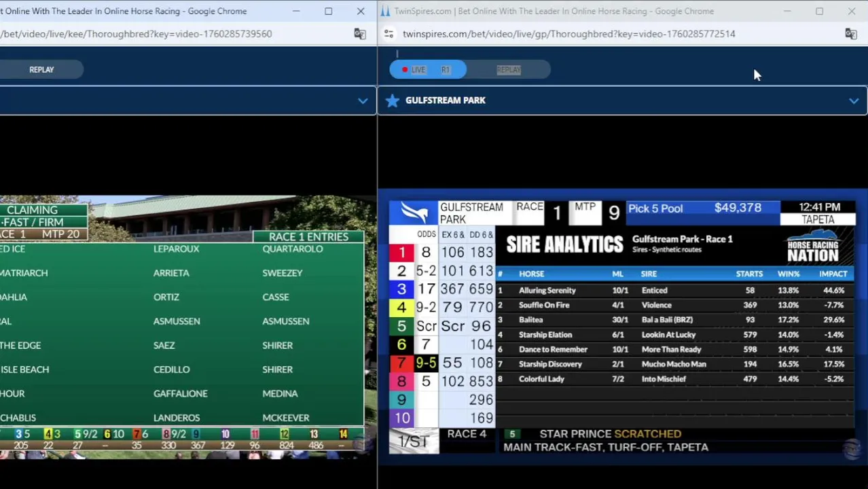The height and width of the screenshot is (489, 868).
Task: Minimize the right Chrome window
Action: (x=787, y=11)
